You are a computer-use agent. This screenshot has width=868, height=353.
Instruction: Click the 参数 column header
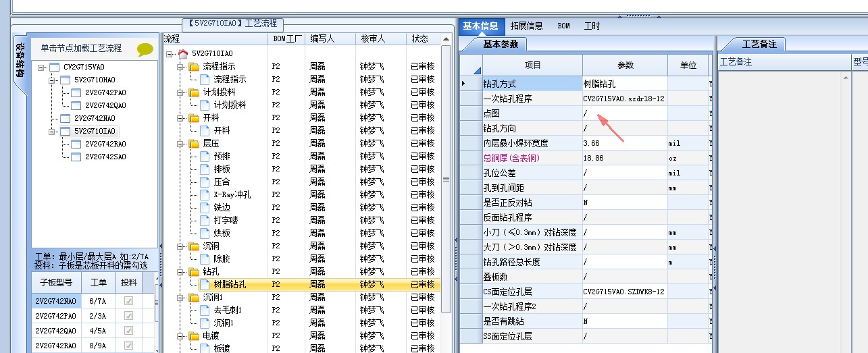626,65
